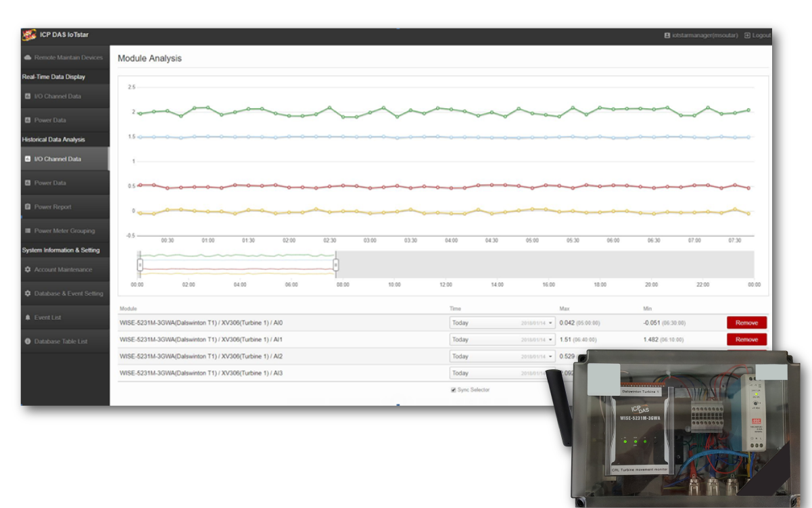Click the right handle of time range selector
Image resolution: width=812 pixels, height=508 pixels.
pos(336,265)
